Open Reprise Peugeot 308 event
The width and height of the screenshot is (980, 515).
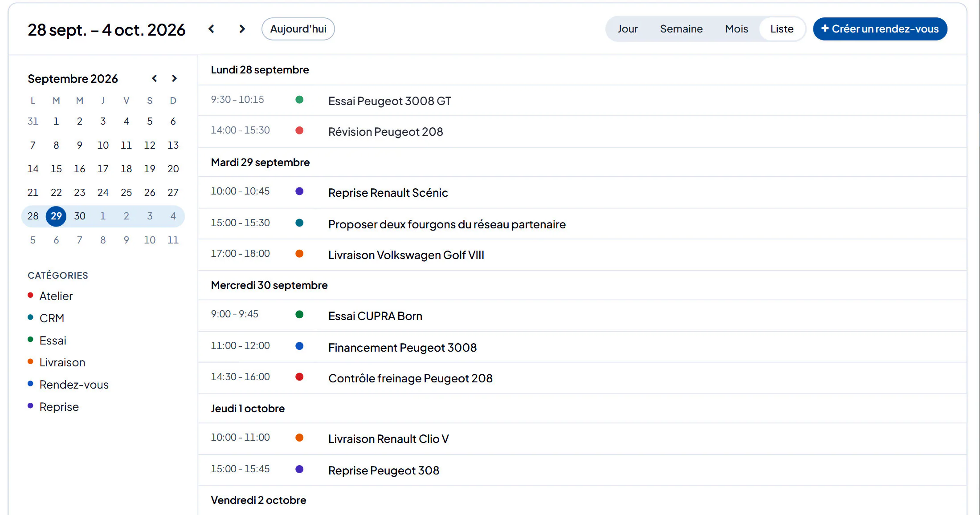(x=582, y=470)
